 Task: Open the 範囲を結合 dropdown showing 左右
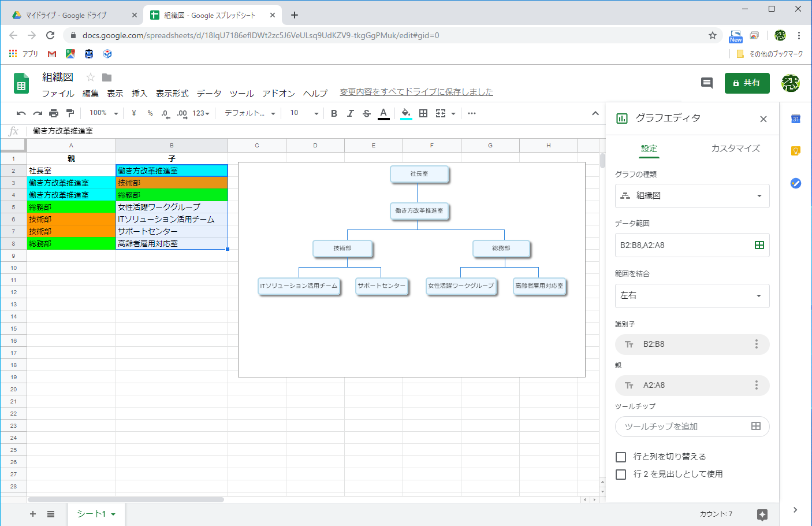click(x=692, y=296)
